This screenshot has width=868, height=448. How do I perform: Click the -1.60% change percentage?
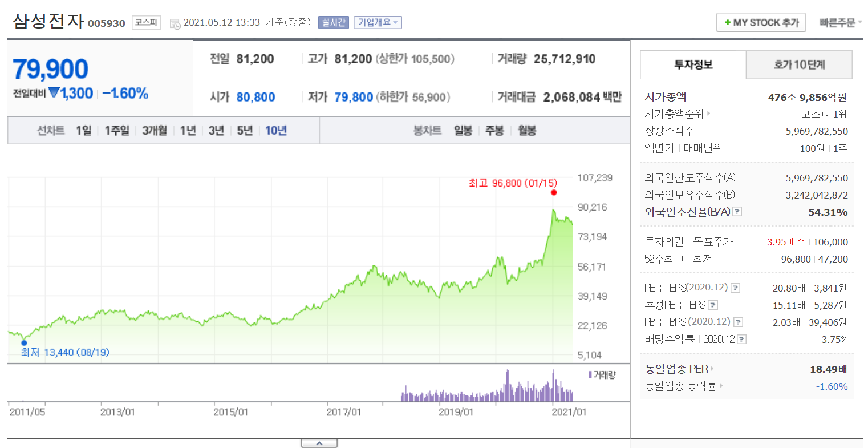[x=125, y=93]
